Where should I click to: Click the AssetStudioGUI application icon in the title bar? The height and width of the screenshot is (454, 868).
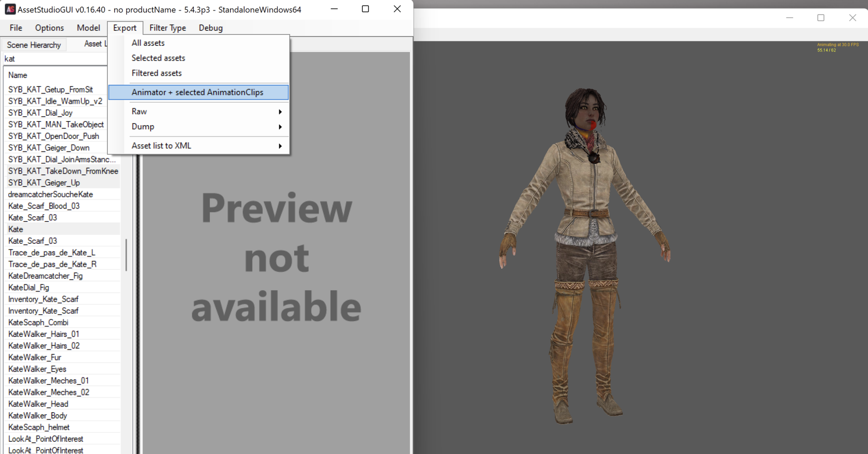click(10, 9)
